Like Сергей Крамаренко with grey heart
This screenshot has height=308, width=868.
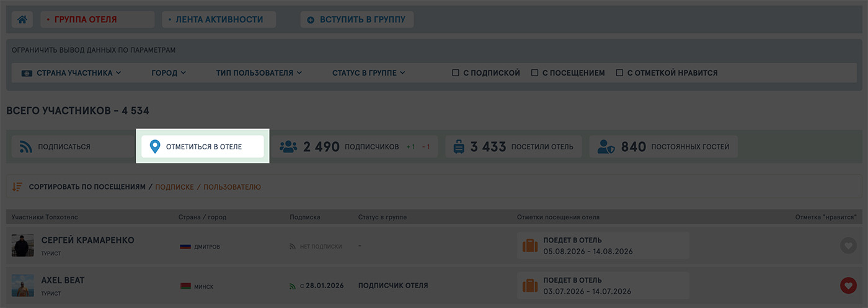[x=848, y=245]
